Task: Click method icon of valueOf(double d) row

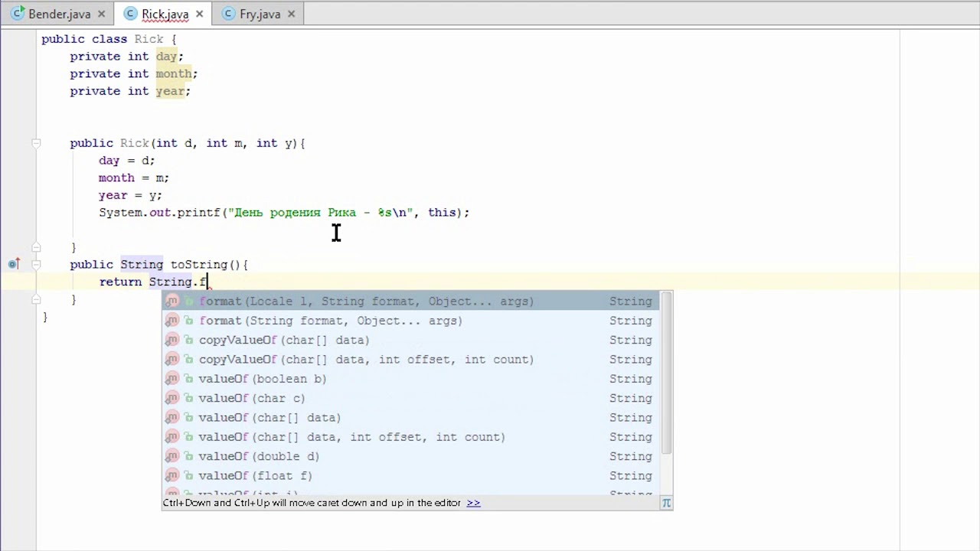Action: pyautogui.click(x=172, y=456)
